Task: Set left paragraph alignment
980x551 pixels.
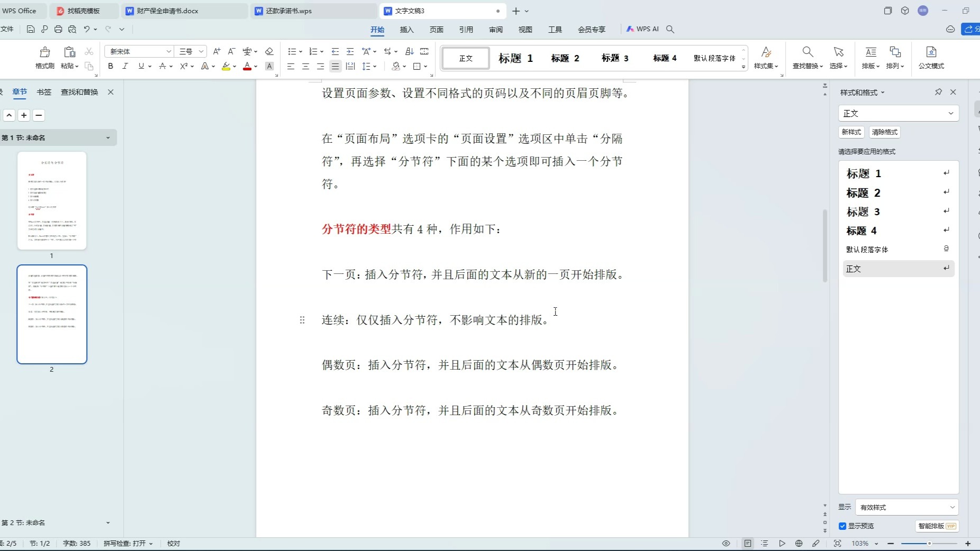Action: (291, 66)
